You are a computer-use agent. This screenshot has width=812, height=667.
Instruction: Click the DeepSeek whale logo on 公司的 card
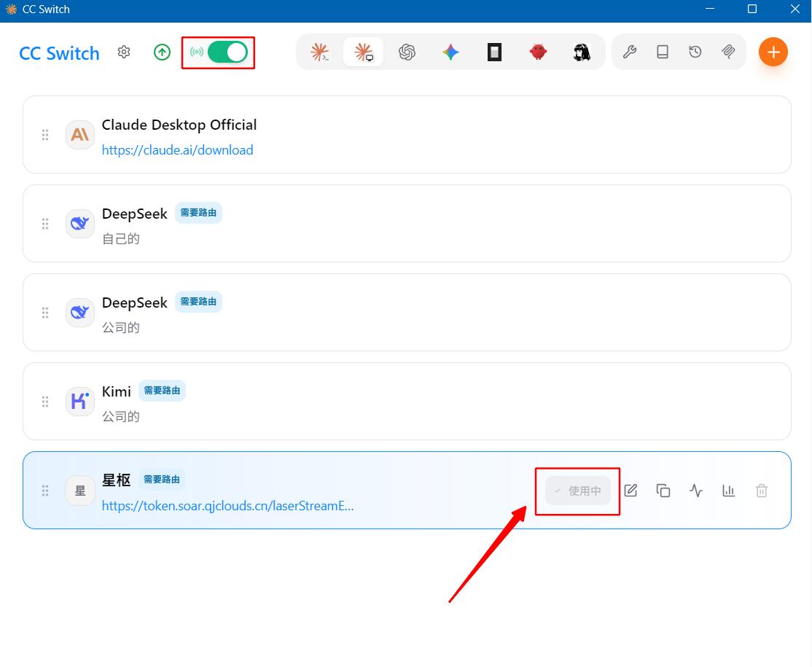tap(79, 313)
